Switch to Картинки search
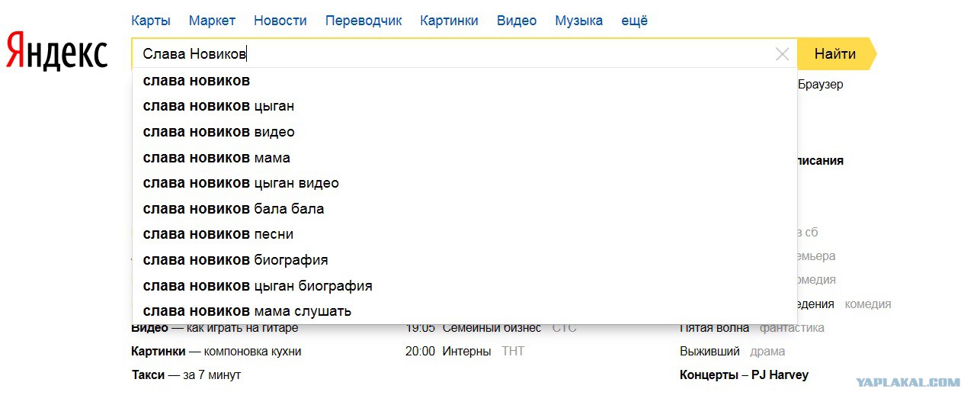The image size is (980, 405). pos(450,21)
